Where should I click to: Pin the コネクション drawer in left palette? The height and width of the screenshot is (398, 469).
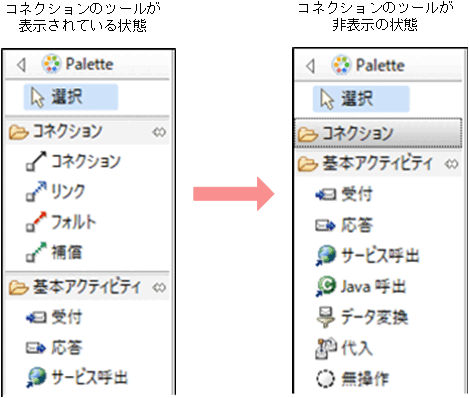[x=159, y=133]
